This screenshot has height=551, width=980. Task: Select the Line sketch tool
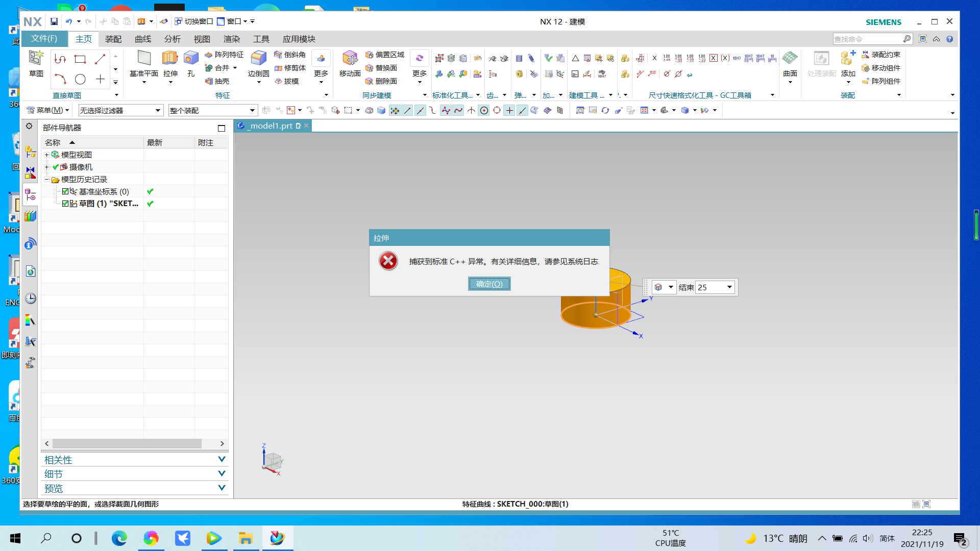click(100, 59)
